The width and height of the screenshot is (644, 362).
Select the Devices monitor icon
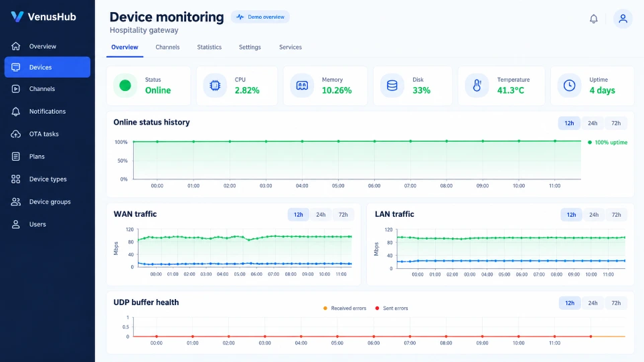pos(15,68)
